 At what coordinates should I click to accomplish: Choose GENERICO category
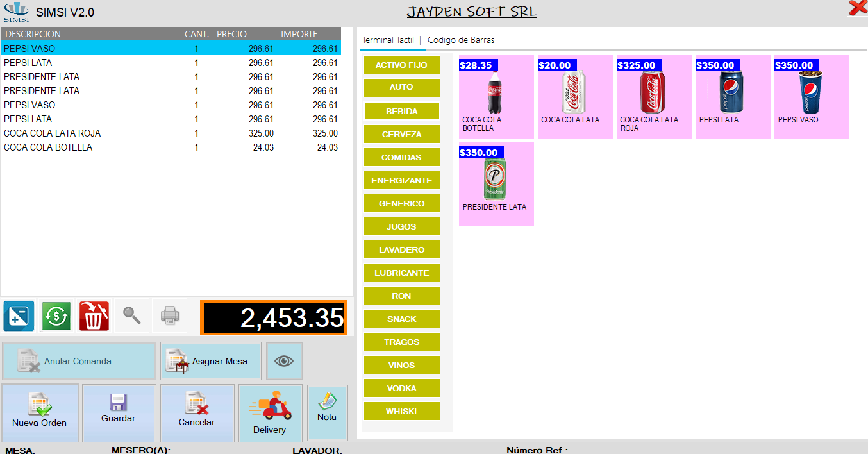(401, 204)
